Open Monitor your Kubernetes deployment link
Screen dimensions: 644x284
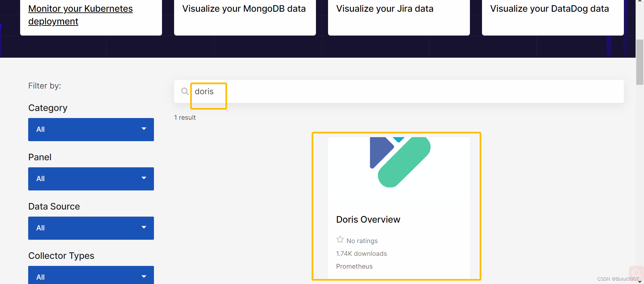coord(80,15)
